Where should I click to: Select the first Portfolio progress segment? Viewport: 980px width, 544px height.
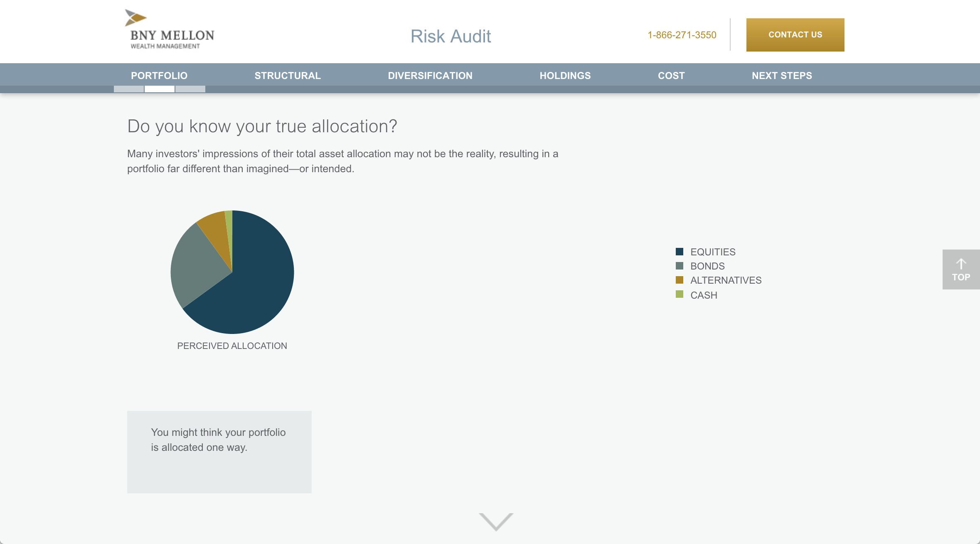(129, 89)
